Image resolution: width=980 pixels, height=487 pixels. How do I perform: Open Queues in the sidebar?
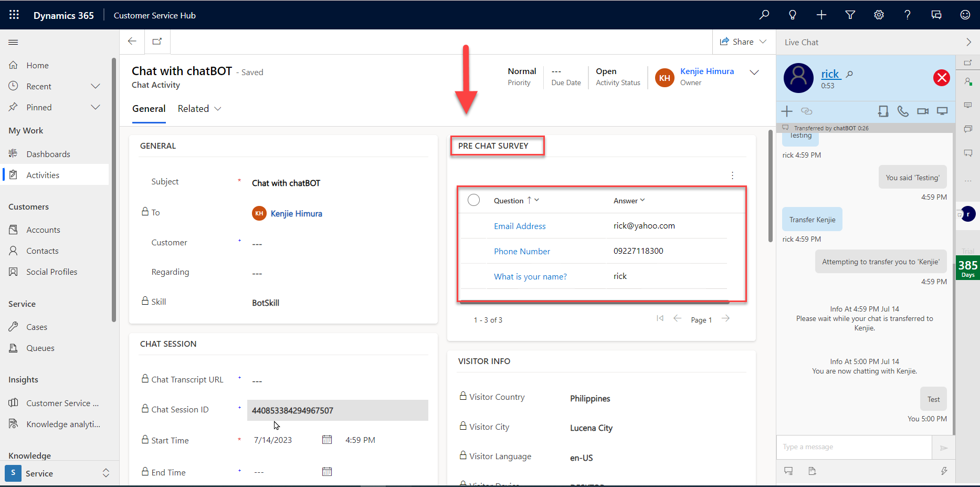pos(40,348)
